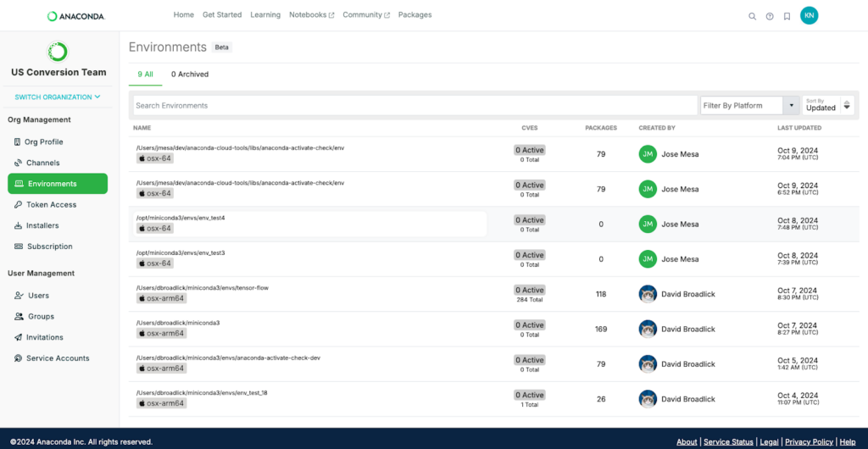Switch to the 0 Archived tab
Image resolution: width=868 pixels, height=449 pixels.
190,74
